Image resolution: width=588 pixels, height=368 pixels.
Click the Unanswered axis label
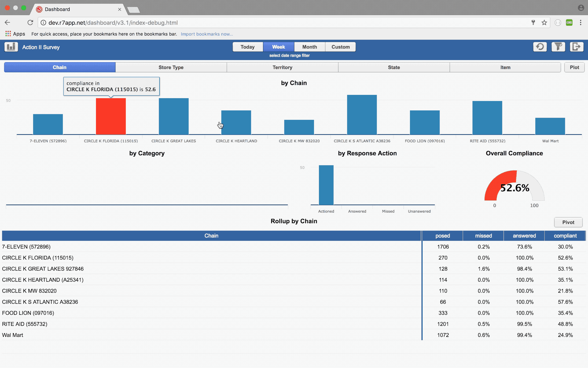(x=419, y=211)
